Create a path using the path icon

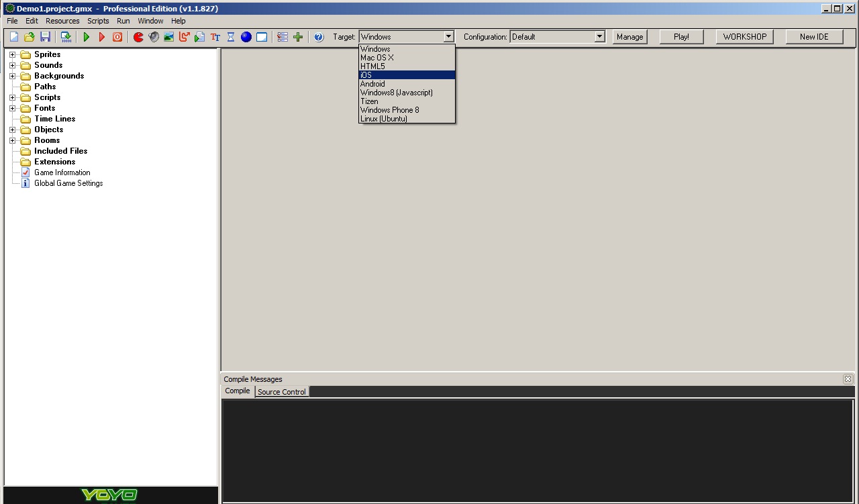pyautogui.click(x=185, y=37)
